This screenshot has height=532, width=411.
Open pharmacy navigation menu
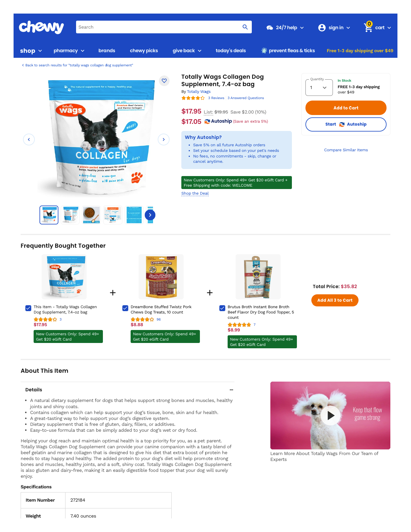69,51
